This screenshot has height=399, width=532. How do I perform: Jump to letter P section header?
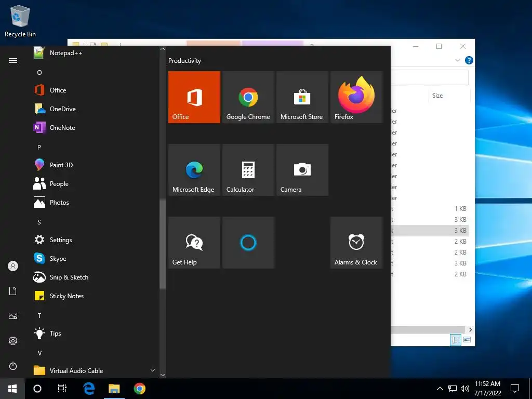coord(39,147)
